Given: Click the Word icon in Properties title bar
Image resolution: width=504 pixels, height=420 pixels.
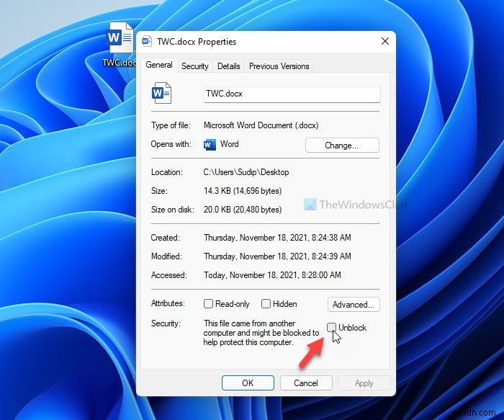Looking at the screenshot, I should click(147, 41).
